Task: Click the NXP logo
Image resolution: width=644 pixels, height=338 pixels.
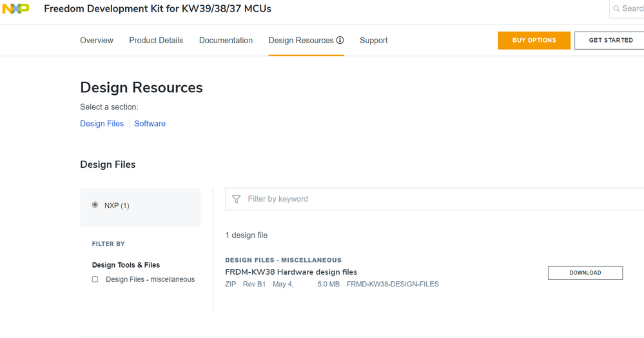Action: point(15,8)
